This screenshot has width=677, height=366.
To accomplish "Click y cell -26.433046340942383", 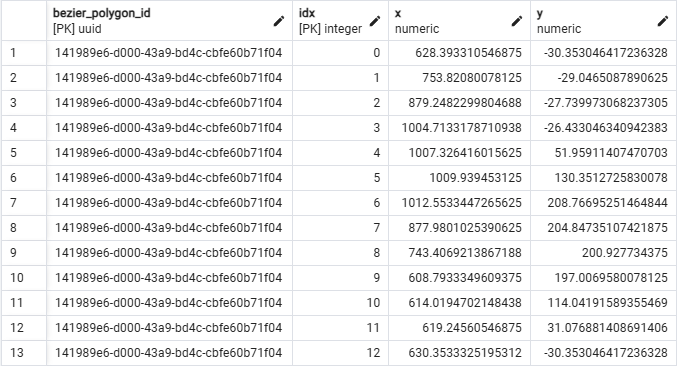I will [604, 128].
